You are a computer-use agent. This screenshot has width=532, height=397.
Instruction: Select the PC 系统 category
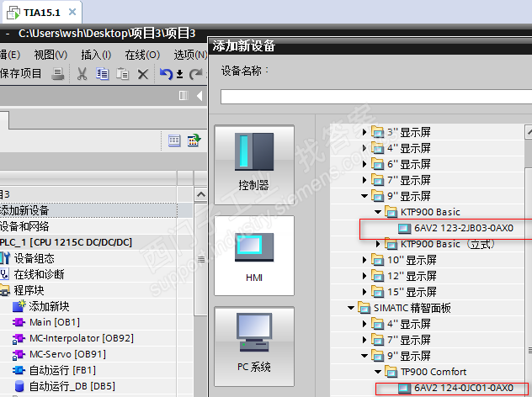tap(254, 347)
